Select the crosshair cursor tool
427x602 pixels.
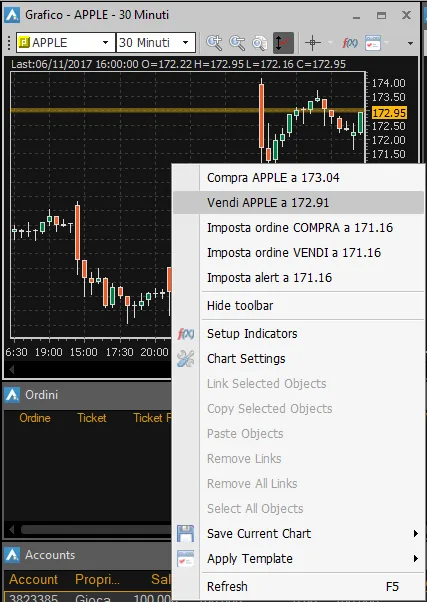313,43
